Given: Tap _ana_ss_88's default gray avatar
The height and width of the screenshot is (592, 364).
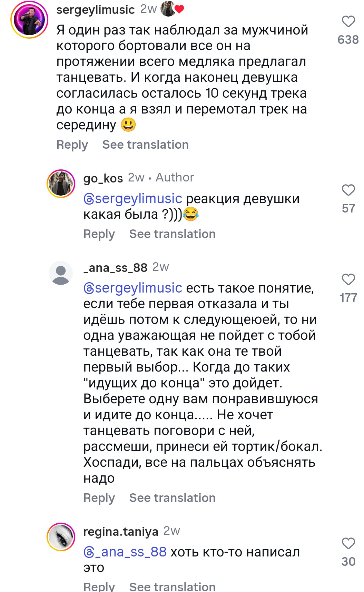Looking at the screenshot, I should tap(61, 273).
